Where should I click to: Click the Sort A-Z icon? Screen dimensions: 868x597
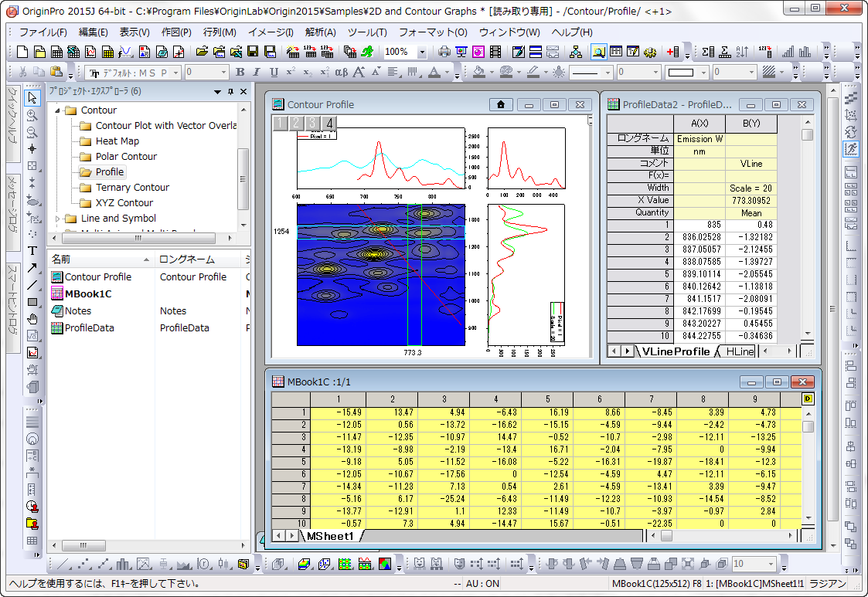point(742,52)
